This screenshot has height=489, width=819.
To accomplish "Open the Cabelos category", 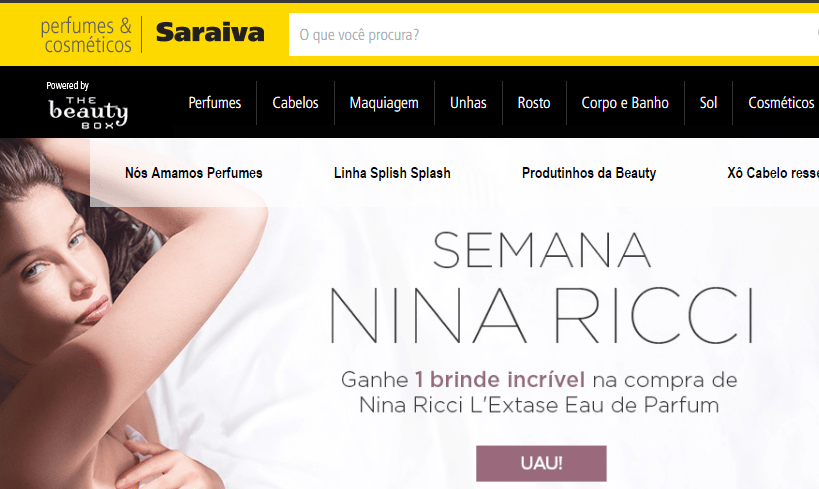I will (x=295, y=103).
